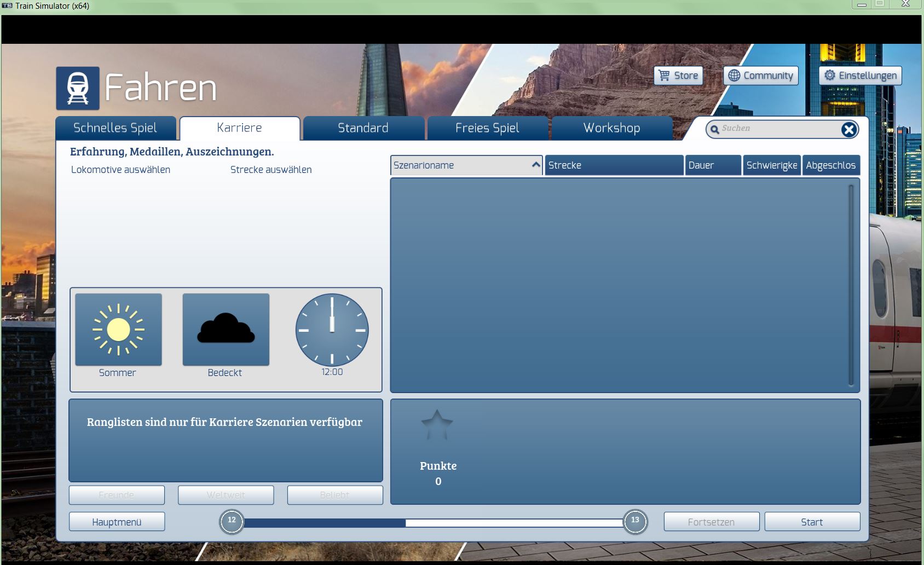Image resolution: width=924 pixels, height=565 pixels.
Task: Click the level 12 badge
Action: pos(232,521)
